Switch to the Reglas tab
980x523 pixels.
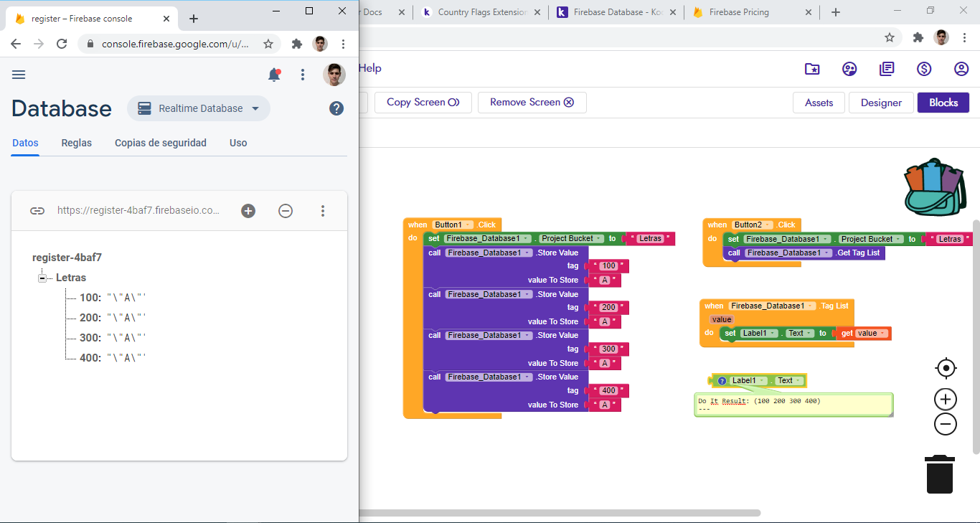coord(77,143)
